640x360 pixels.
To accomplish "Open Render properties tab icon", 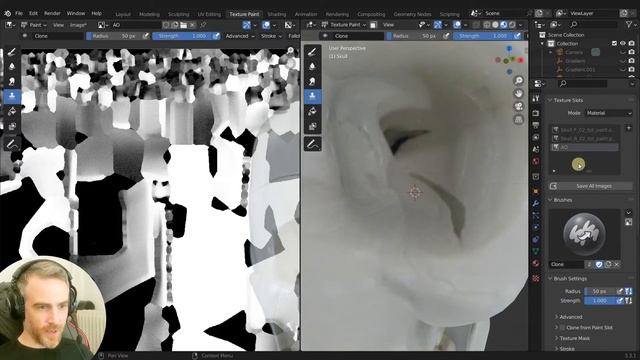I will coord(536,113).
